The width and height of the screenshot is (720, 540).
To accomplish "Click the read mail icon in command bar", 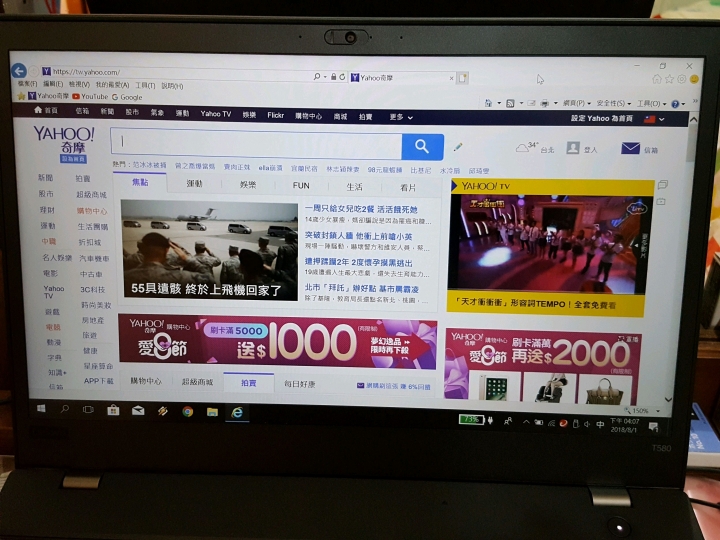I will tap(531, 103).
